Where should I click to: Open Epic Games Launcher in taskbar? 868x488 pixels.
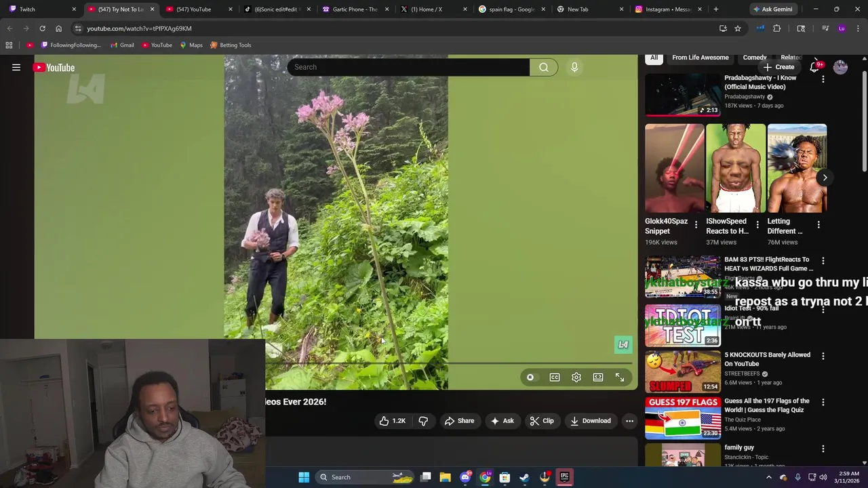(x=564, y=477)
